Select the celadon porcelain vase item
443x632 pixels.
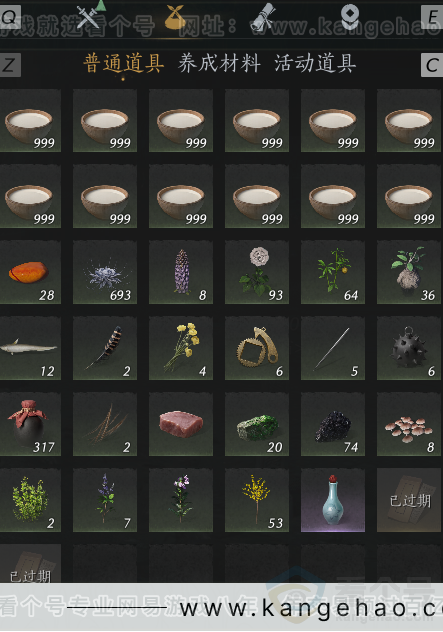coord(333,500)
